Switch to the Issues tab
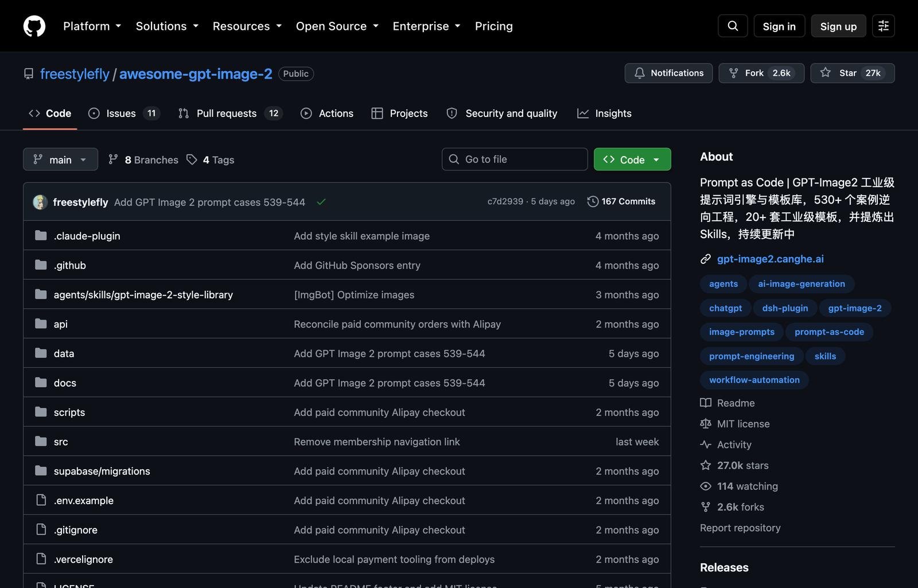 coord(123,114)
